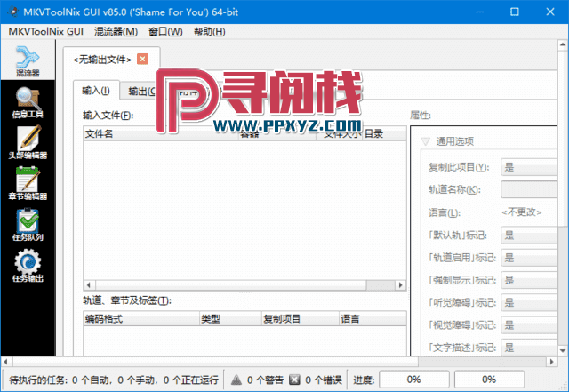The image size is (569, 392).
Task: Click right arrow of input file list scrollbar
Action: pyautogui.click(x=401, y=285)
